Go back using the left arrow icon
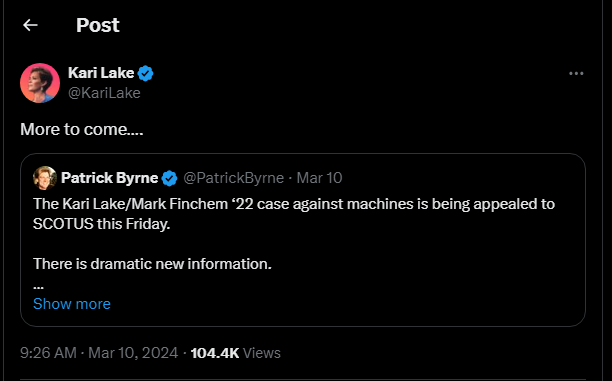Screen dimensions: 612x381 tap(30, 25)
